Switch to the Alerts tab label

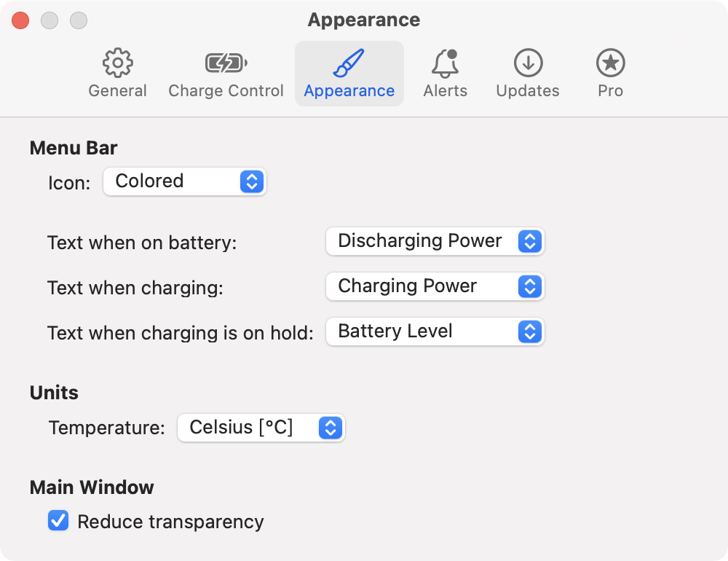coord(445,90)
